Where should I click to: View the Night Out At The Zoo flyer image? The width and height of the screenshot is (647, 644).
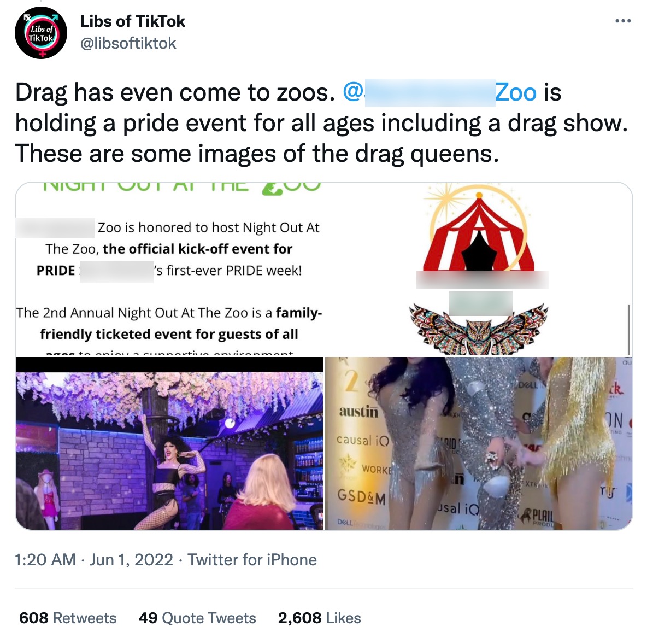tap(324, 269)
